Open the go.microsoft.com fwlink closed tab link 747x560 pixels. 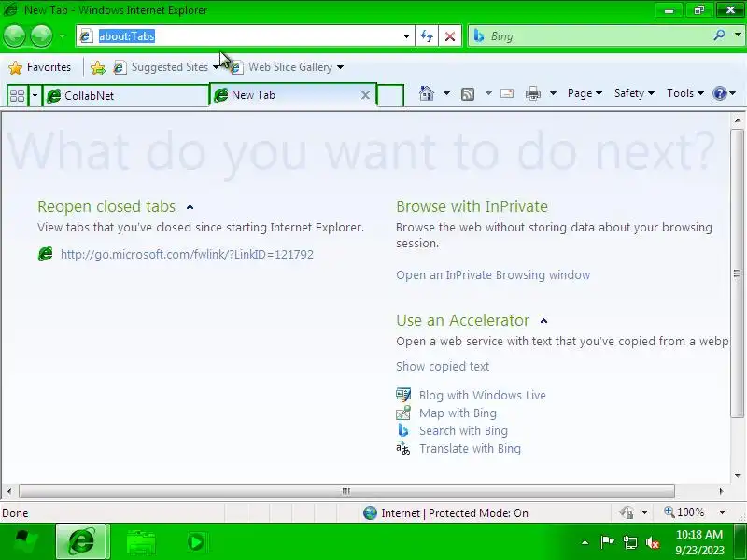[x=187, y=254]
